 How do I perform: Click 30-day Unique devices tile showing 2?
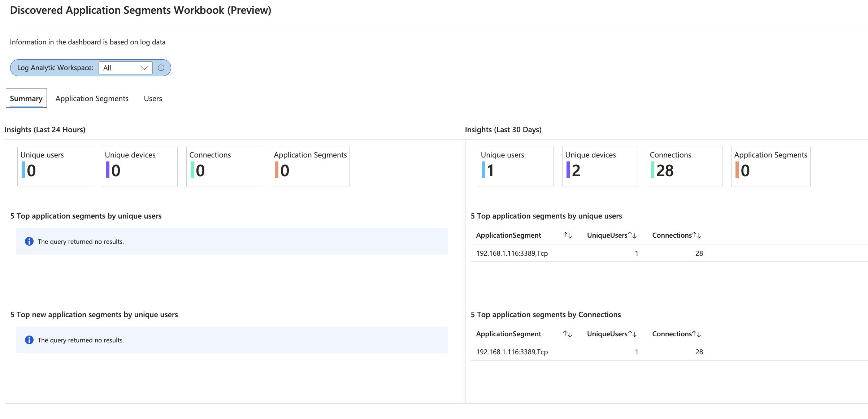click(600, 167)
